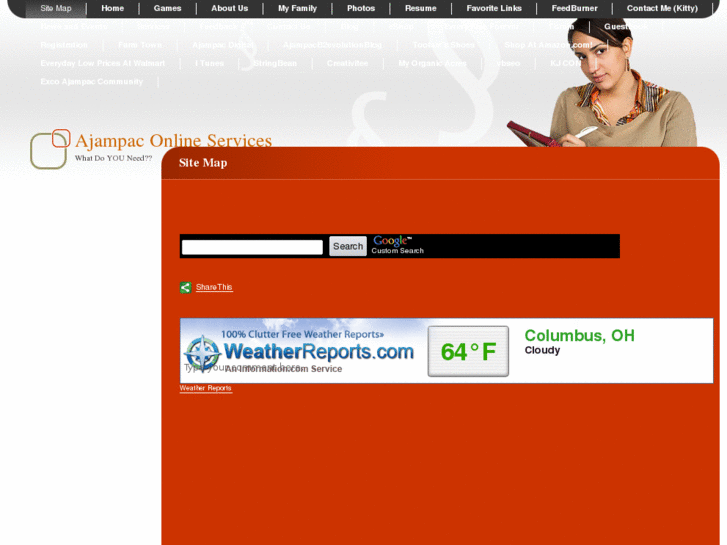Go to the Home menu item
This screenshot has height=545, width=727.
113,8
